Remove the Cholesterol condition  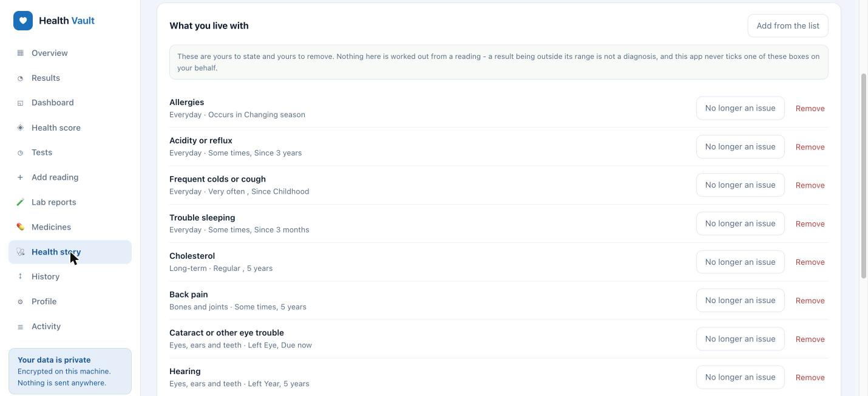coord(810,262)
